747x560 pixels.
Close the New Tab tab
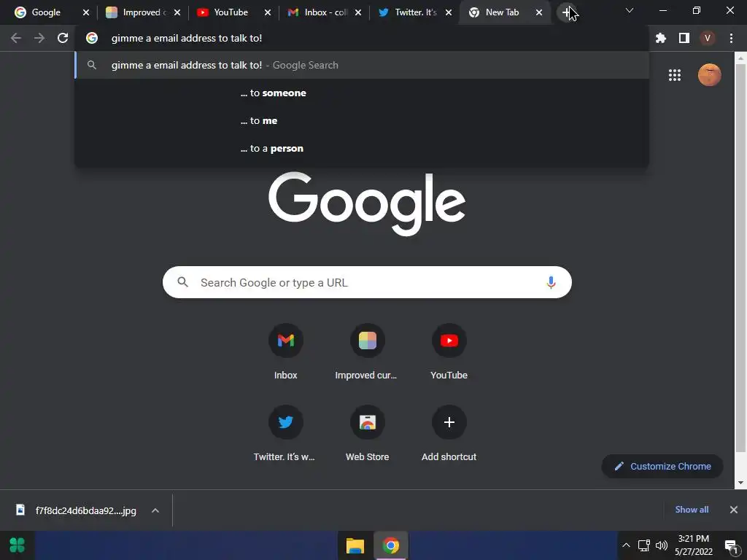(x=539, y=12)
